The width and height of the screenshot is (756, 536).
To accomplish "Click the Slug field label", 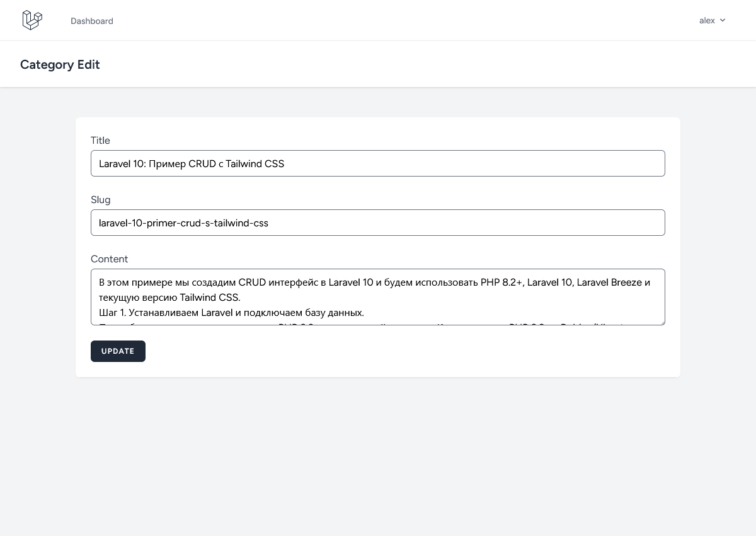I will point(101,200).
